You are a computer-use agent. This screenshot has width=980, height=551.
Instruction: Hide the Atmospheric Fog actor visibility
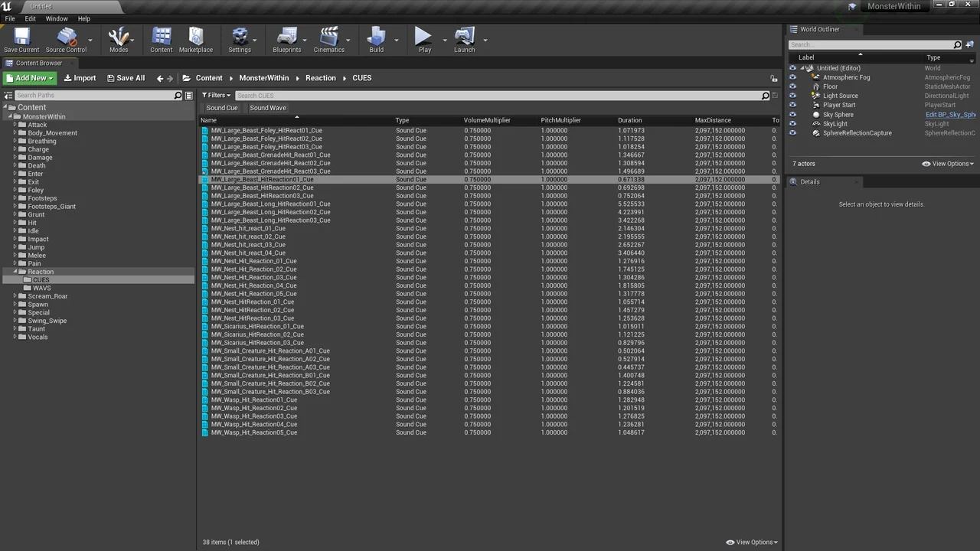(x=792, y=77)
